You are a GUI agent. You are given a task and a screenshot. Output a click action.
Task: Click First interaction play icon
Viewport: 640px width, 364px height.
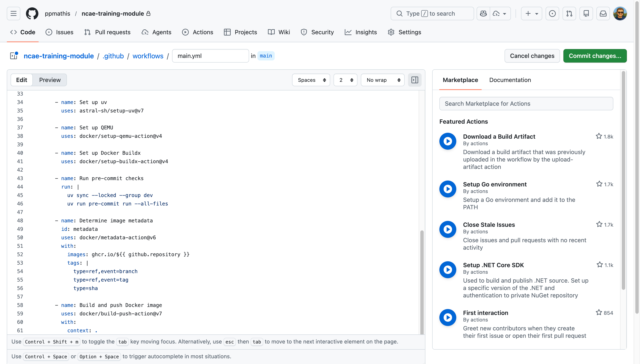448,317
